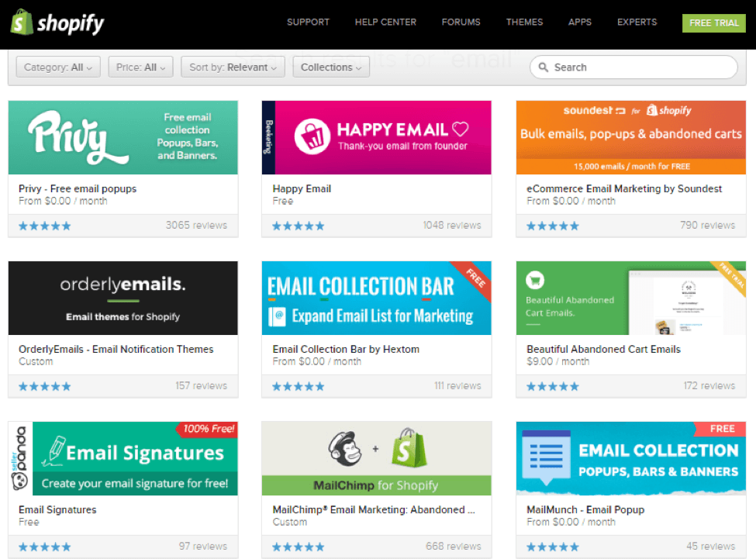The image size is (756, 559).
Task: Click the MailChimp monkey logo icon
Action: 345,450
